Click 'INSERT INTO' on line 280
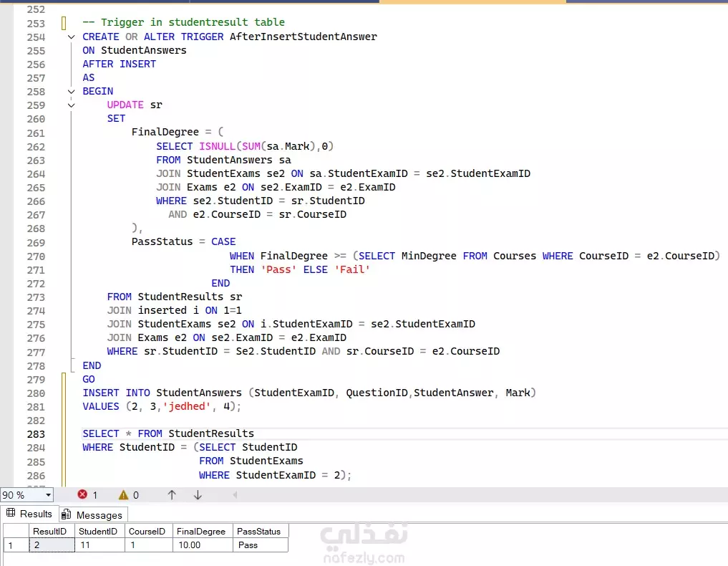 116,393
